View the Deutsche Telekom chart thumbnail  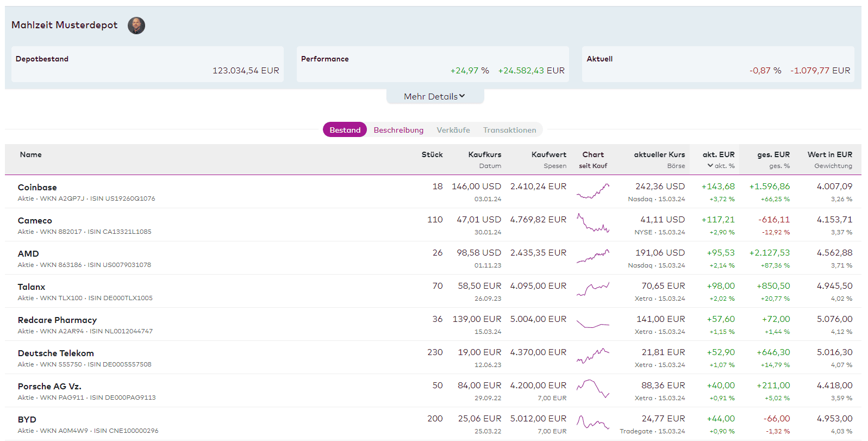coord(592,356)
